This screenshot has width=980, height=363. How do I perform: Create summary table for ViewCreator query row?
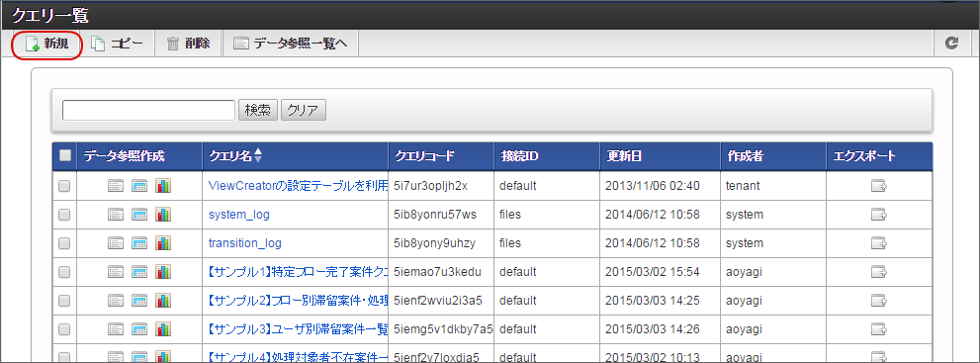[x=139, y=186]
